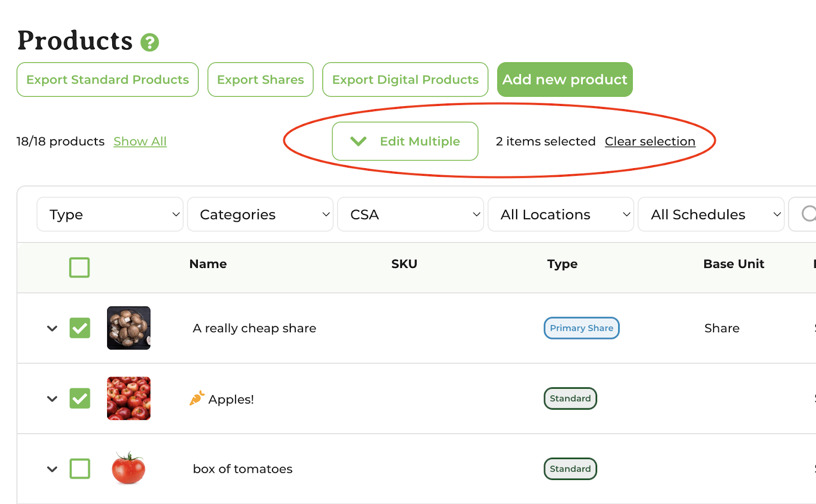Click the Standard badge in the Apples! row

click(570, 399)
